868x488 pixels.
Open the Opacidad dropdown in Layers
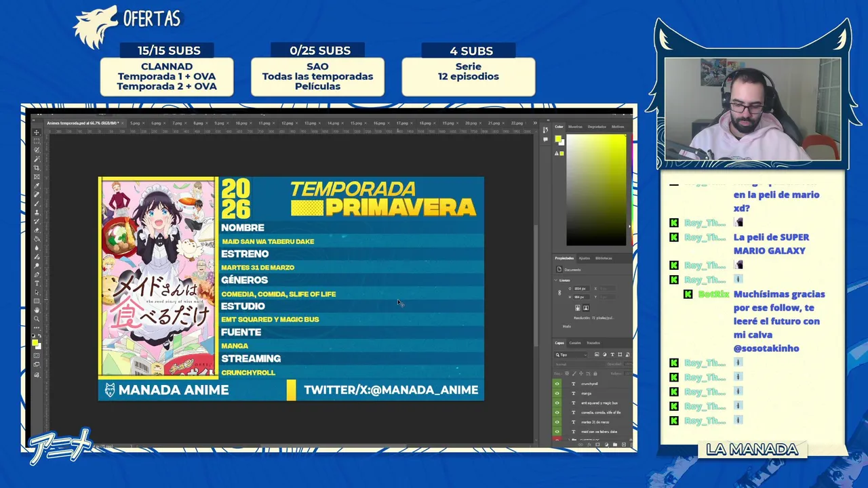628,364
